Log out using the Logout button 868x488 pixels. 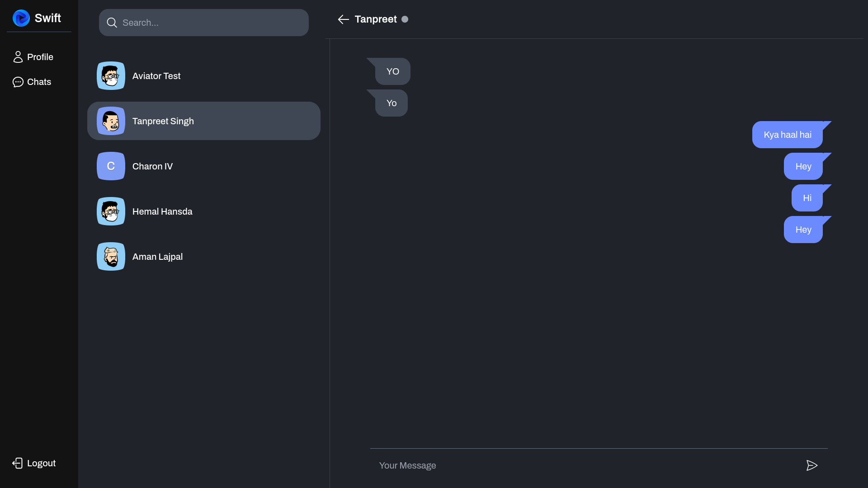(41, 463)
